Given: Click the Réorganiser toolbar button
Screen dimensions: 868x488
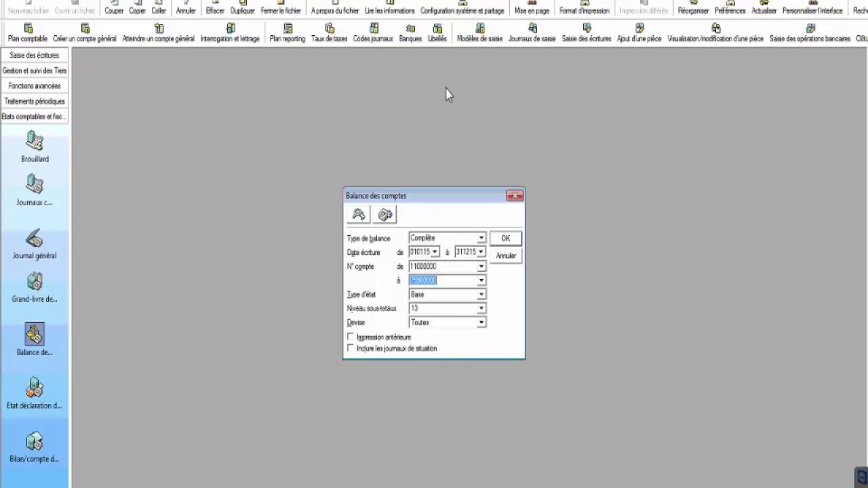Looking at the screenshot, I should [x=694, y=8].
